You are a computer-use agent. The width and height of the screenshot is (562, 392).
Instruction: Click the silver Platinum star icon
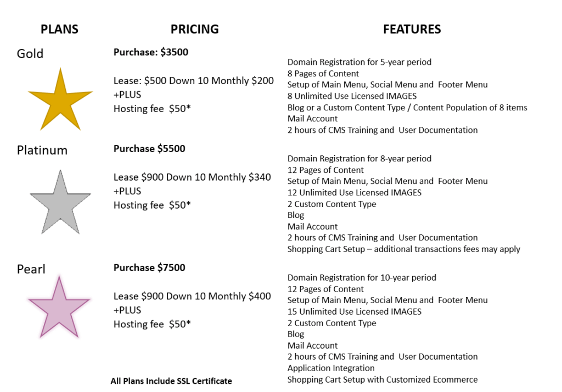click(60, 203)
